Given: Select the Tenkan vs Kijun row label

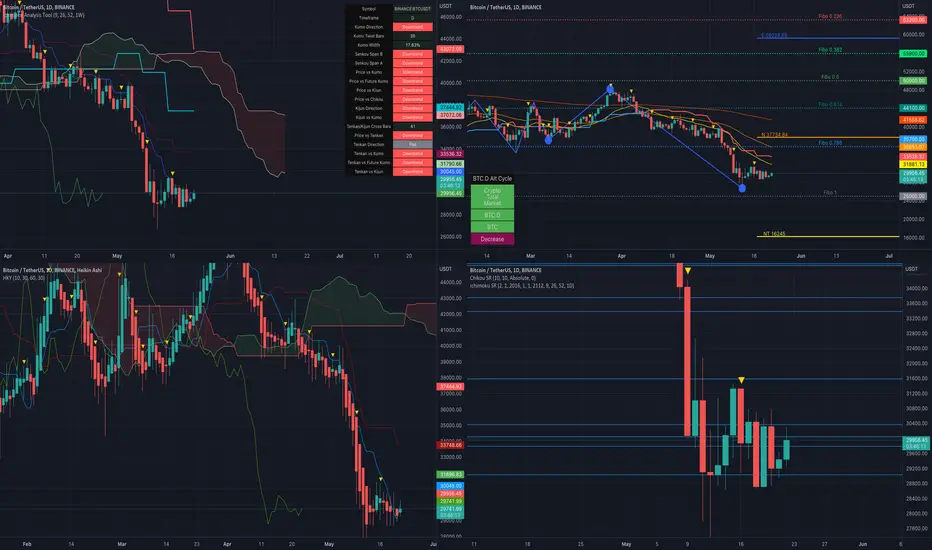Looking at the screenshot, I should click(x=369, y=171).
